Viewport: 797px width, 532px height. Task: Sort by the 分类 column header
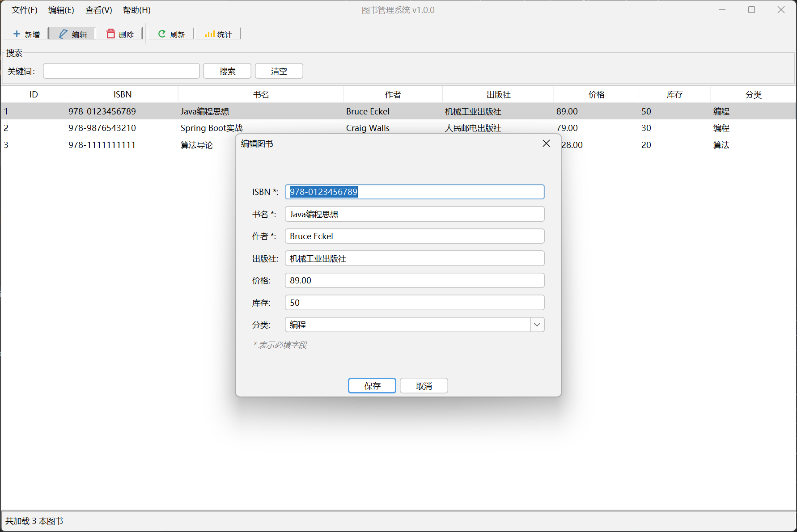point(754,94)
